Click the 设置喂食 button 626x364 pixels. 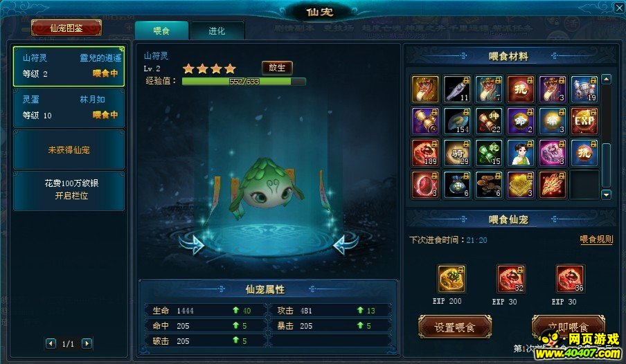coord(455,328)
